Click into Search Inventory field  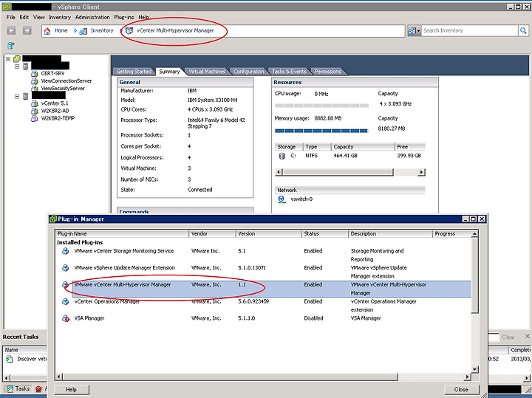[x=470, y=30]
